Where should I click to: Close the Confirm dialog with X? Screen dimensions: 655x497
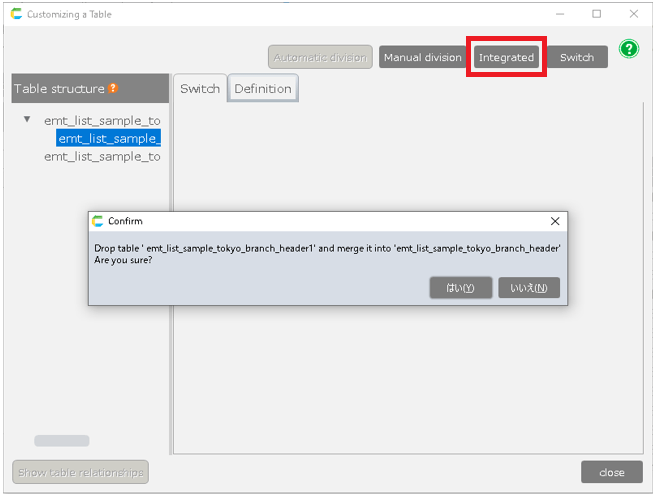[555, 221]
